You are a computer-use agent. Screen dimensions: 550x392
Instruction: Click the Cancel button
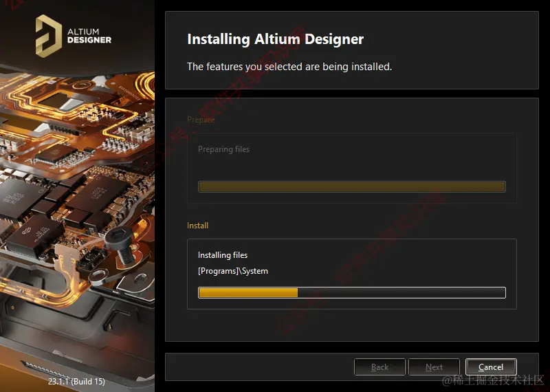[491, 367]
